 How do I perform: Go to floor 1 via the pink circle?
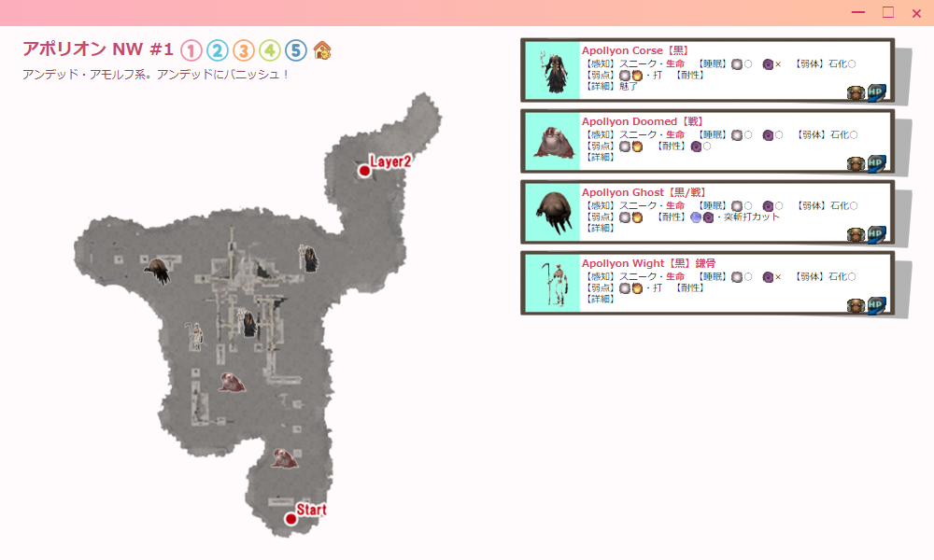click(191, 50)
